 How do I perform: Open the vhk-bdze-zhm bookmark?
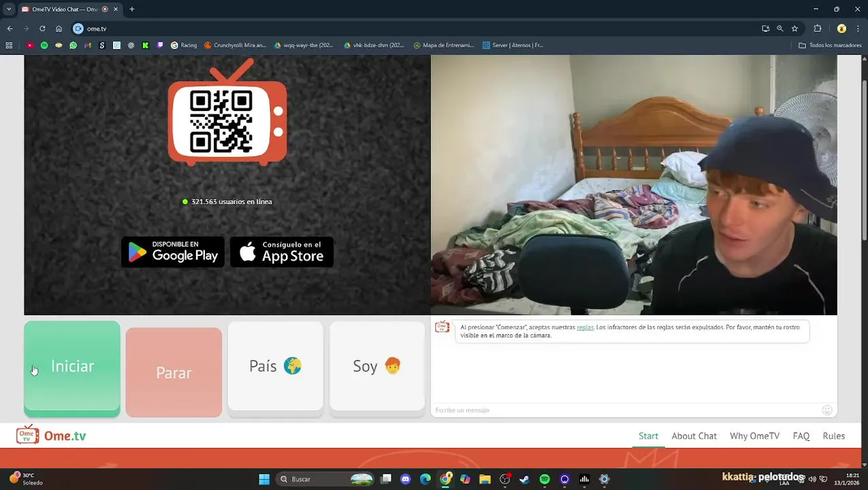click(x=374, y=45)
